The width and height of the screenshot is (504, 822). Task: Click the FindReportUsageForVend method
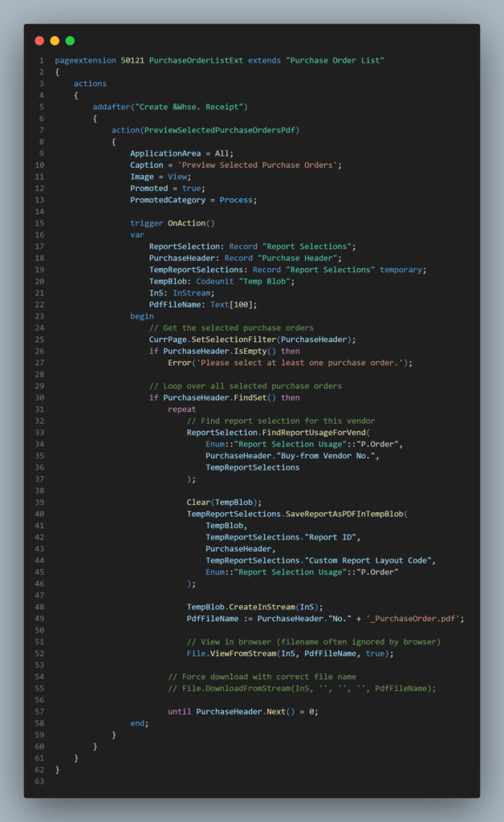[x=312, y=432]
